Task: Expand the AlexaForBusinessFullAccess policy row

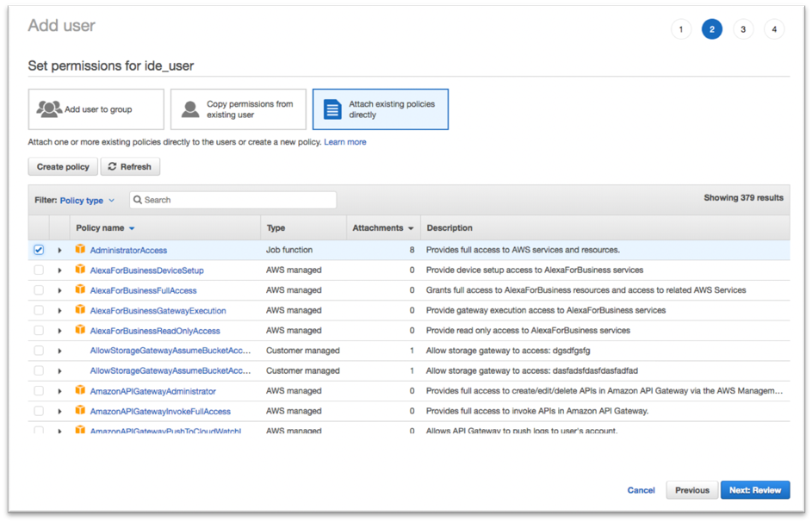Action: click(x=59, y=290)
